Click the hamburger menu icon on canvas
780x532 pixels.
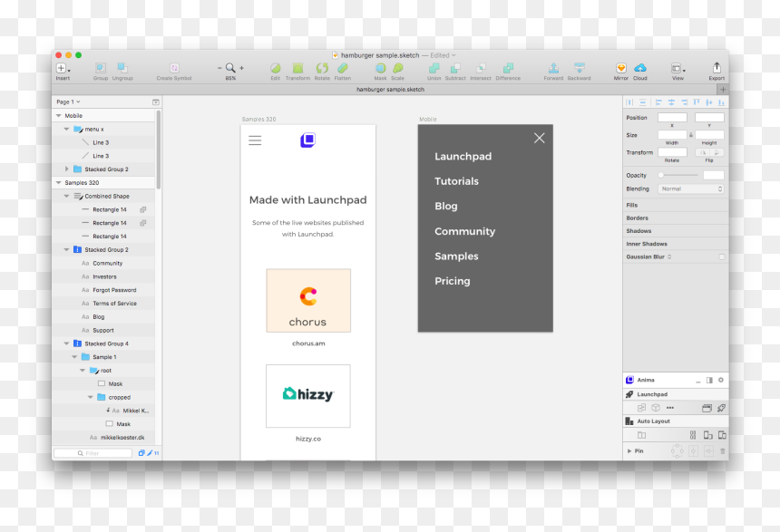pyautogui.click(x=255, y=140)
